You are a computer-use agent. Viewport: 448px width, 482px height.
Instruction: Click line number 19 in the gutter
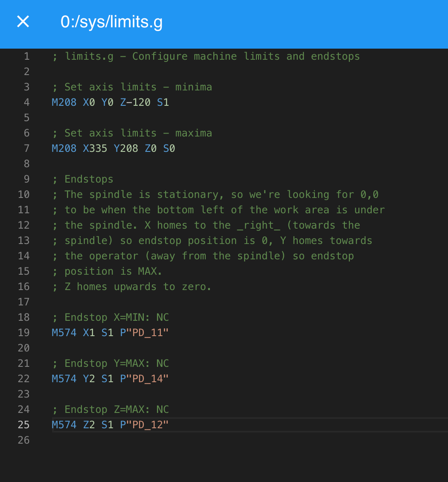(x=23, y=333)
